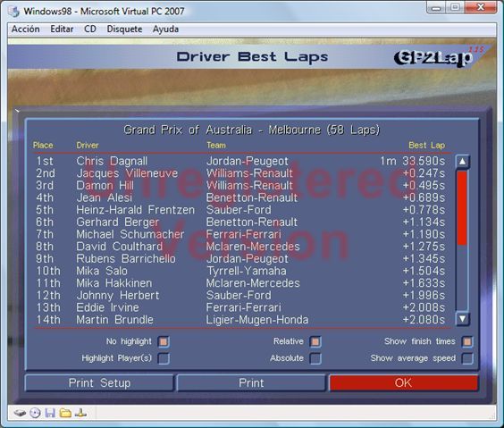Screen dimensions: 504x428
Task: Click the scroll up arrow button
Action: pyautogui.click(x=462, y=162)
